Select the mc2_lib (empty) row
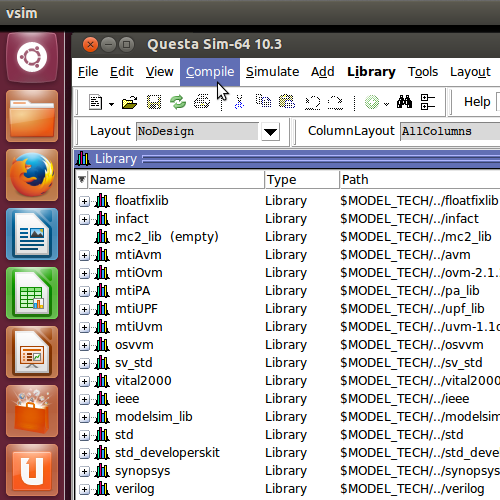Image resolution: width=500 pixels, height=500 pixels. point(288,237)
